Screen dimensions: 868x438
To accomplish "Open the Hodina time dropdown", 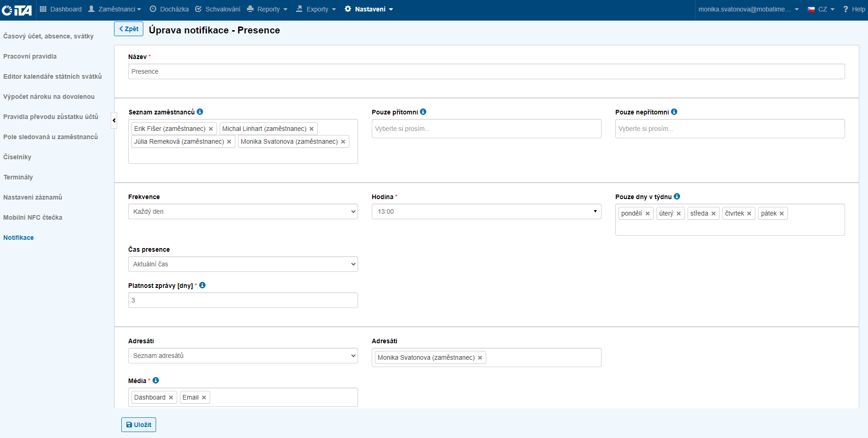I will click(x=486, y=211).
